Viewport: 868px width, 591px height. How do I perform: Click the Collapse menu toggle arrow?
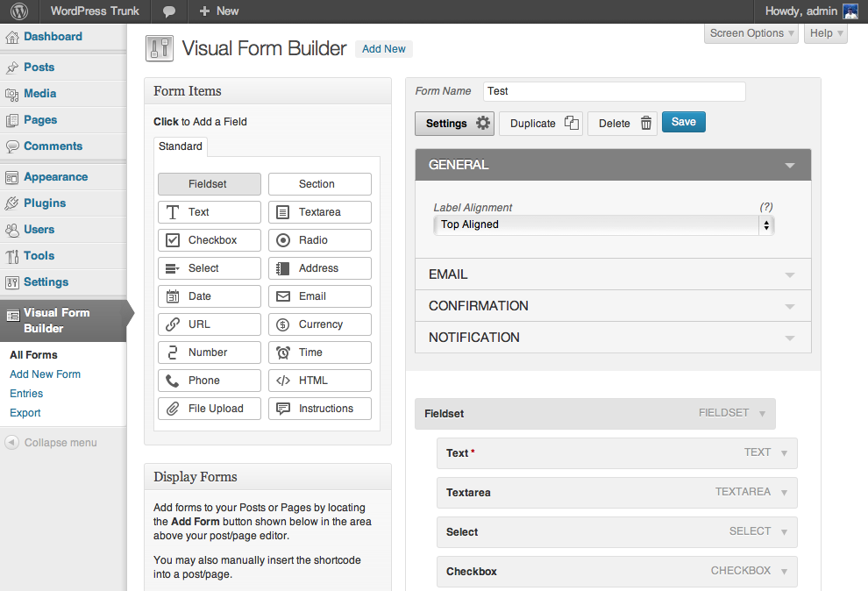(12, 443)
